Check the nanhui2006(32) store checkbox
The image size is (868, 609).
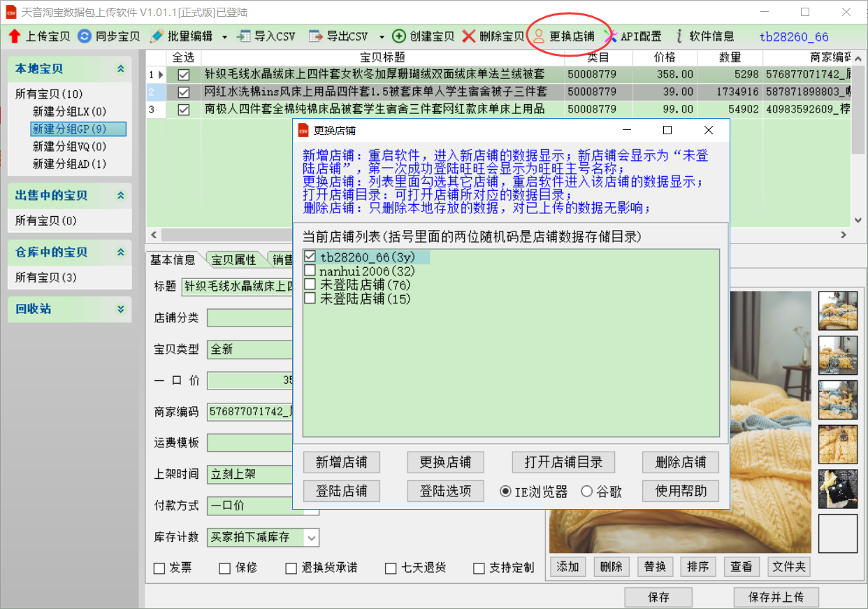tap(310, 271)
